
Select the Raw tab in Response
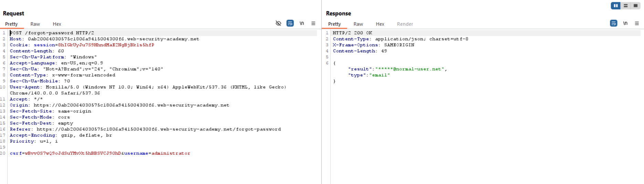pos(358,24)
